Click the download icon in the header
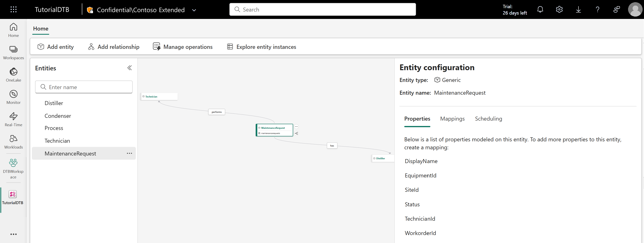The width and height of the screenshot is (644, 243). (x=578, y=10)
